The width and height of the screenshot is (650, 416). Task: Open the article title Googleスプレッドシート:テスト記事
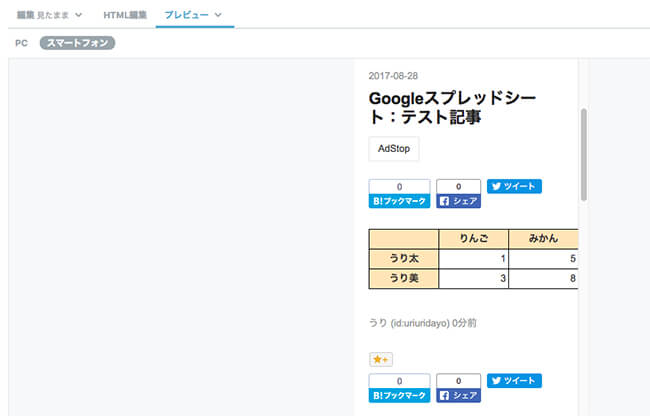[x=452, y=108]
